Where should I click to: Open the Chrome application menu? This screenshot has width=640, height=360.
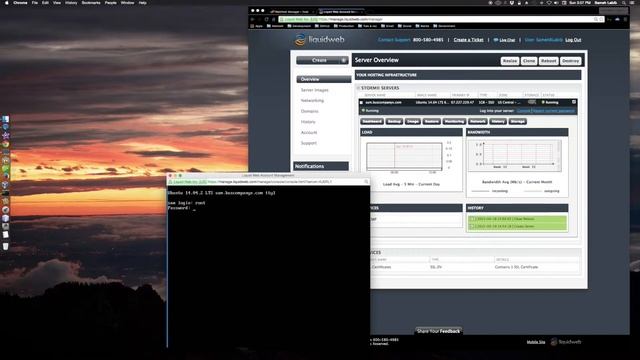click(x=20, y=3)
